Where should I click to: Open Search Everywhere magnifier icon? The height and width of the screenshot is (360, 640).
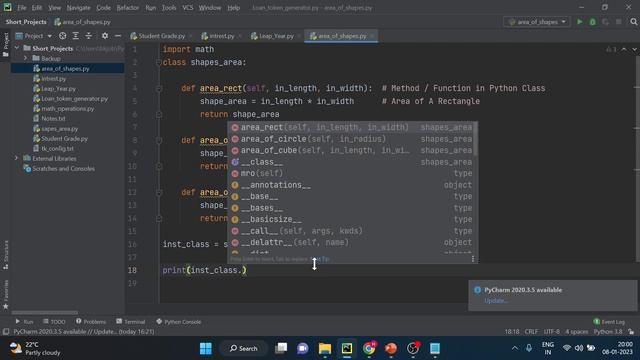pyautogui.click(x=633, y=22)
